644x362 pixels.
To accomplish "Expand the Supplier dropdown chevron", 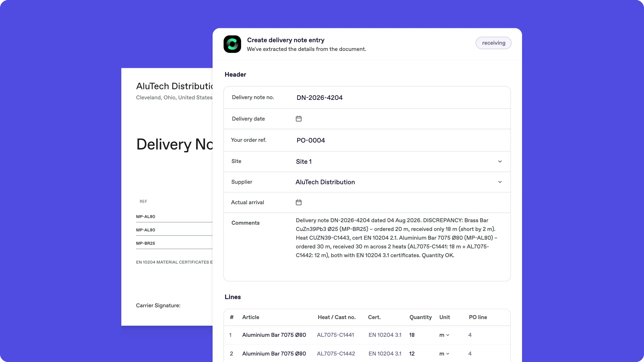I will 500,182.
